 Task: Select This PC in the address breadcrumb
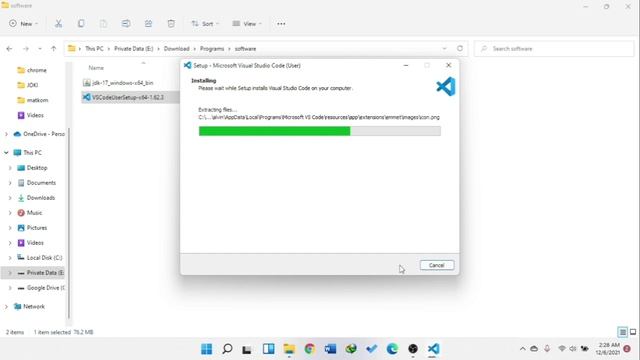pos(94,49)
